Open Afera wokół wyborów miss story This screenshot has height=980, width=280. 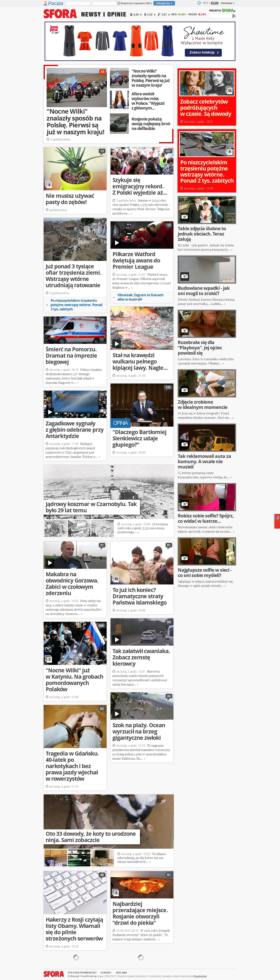pos(148,101)
